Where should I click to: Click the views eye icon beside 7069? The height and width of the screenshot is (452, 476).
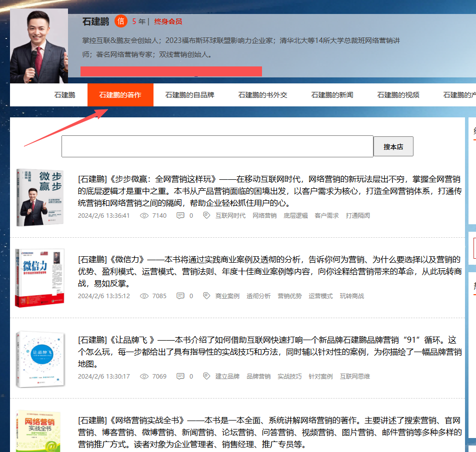click(x=144, y=376)
